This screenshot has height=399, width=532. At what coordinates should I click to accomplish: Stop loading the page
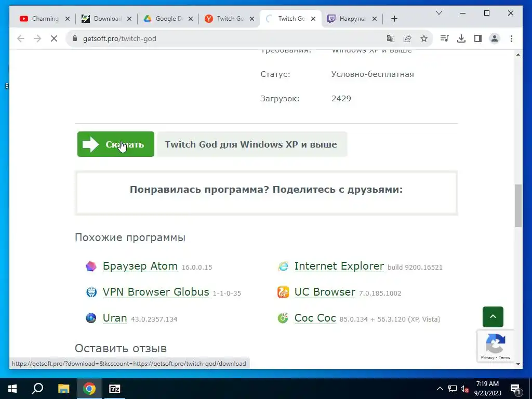point(54,38)
